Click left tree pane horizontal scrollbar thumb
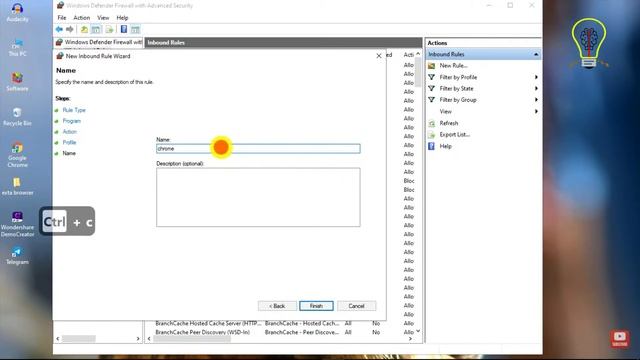The width and height of the screenshot is (640, 360). coord(79,338)
